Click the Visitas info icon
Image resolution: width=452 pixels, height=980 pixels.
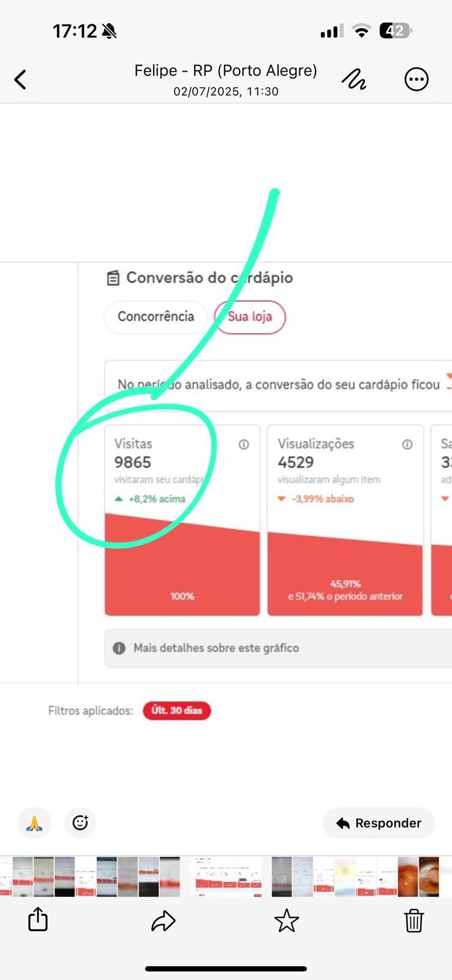point(244,445)
